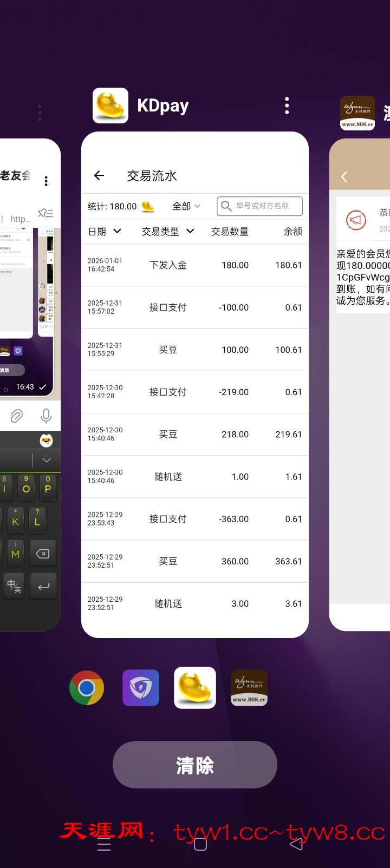Viewport: 390px width, 868px height.
Task: Tap the back arrow beside 交易流水
Action: (99, 175)
